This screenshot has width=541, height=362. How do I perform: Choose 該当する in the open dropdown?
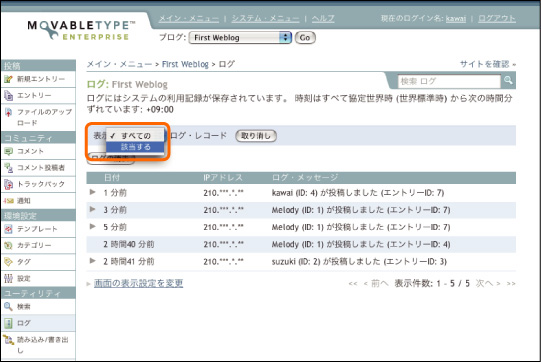point(135,147)
